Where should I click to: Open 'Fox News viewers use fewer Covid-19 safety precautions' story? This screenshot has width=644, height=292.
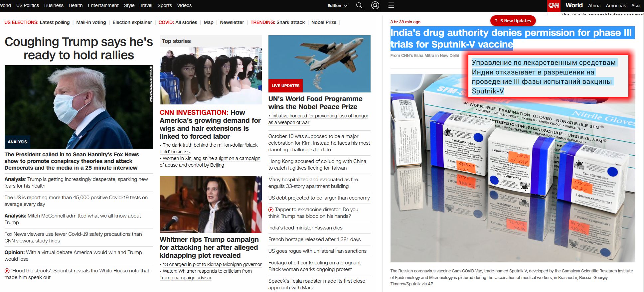pyautogui.click(x=73, y=237)
